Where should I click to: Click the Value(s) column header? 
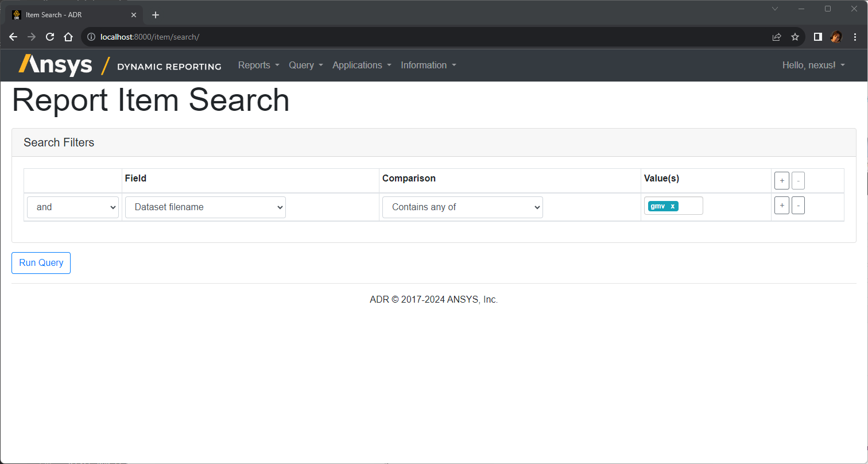click(x=661, y=179)
